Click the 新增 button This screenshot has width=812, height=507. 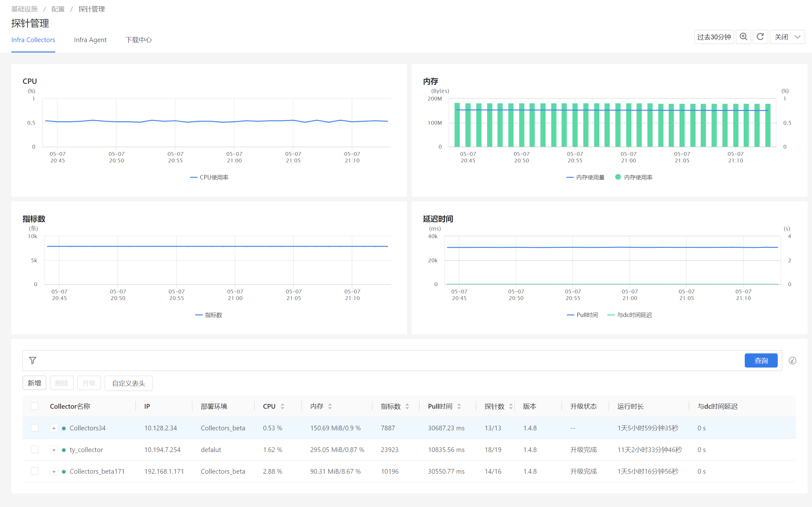(34, 383)
